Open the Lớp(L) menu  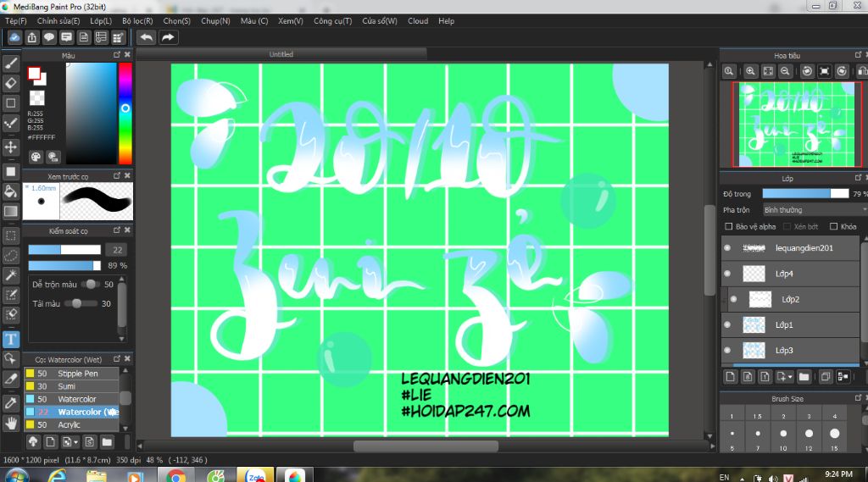pos(101,21)
